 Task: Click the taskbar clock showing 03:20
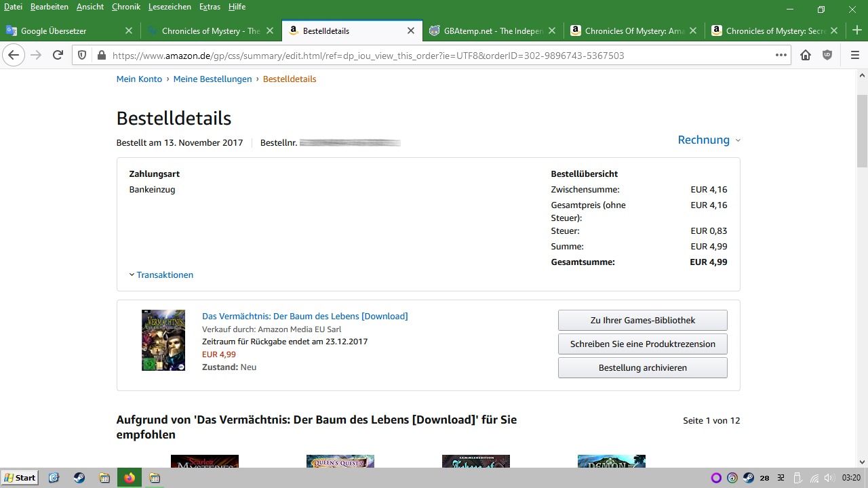point(851,478)
